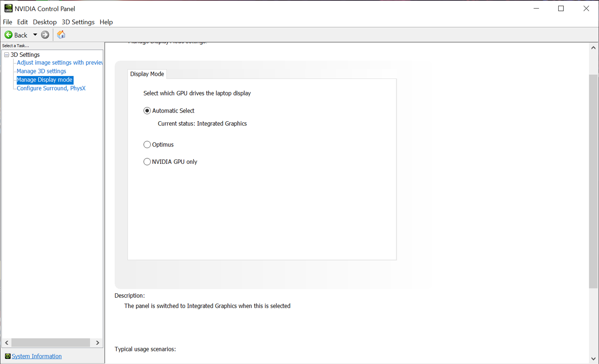
Task: Switch to the Display Mode tab
Action: [x=147, y=74]
